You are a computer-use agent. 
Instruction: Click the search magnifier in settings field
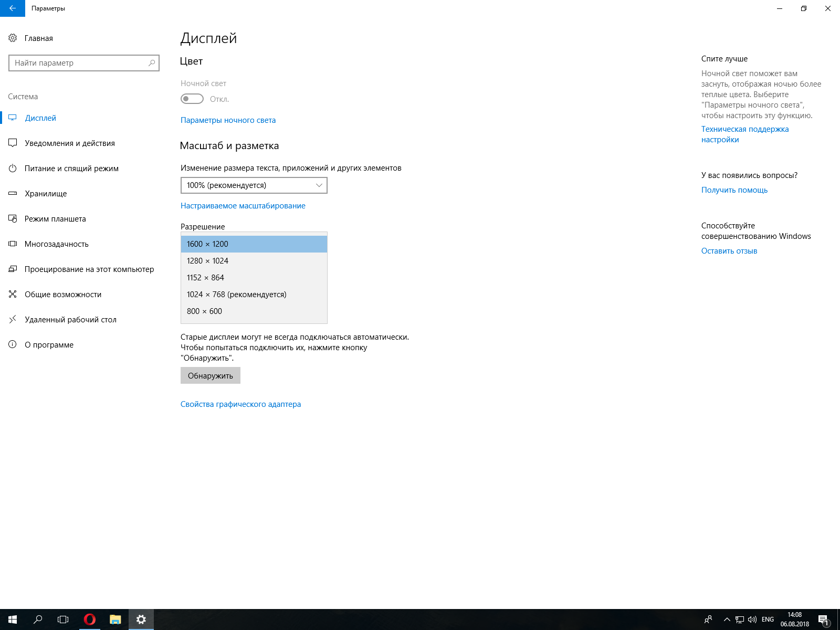pyautogui.click(x=152, y=63)
